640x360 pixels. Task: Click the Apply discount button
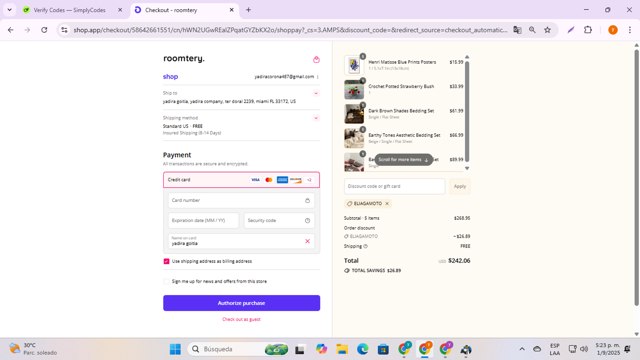[x=460, y=186]
